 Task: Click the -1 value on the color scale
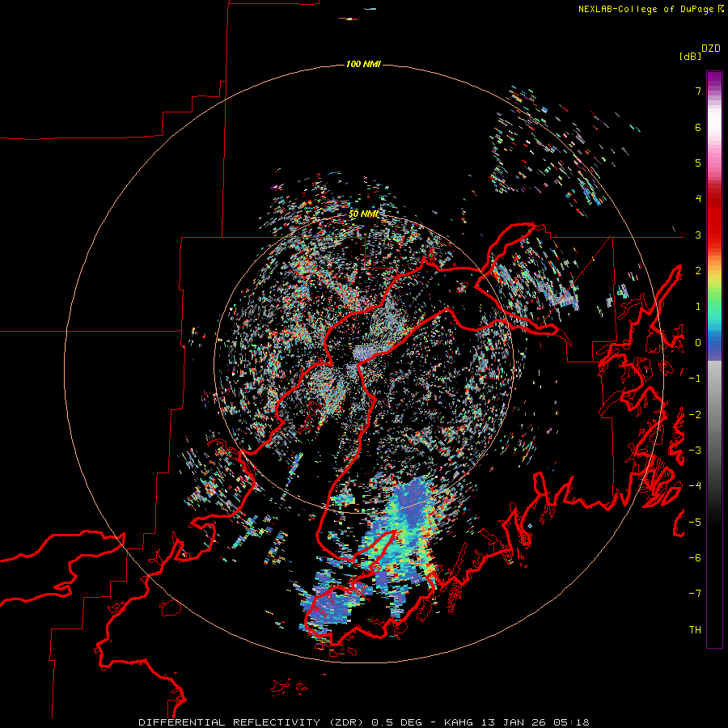tap(695, 379)
